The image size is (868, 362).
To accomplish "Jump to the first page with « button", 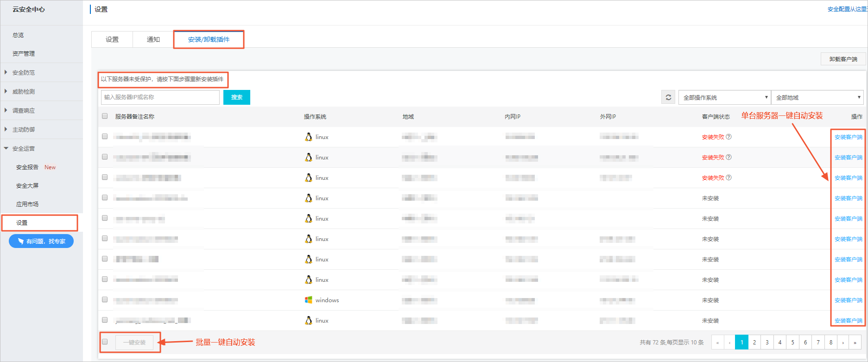I will [x=717, y=342].
